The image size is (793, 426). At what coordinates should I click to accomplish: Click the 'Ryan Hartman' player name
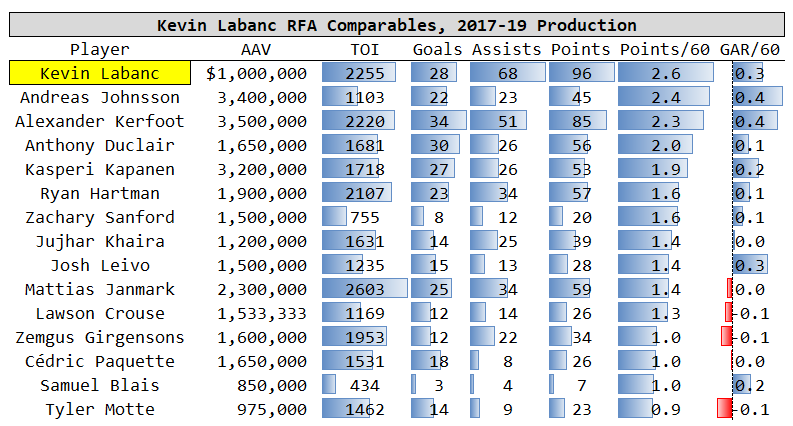click(100, 193)
